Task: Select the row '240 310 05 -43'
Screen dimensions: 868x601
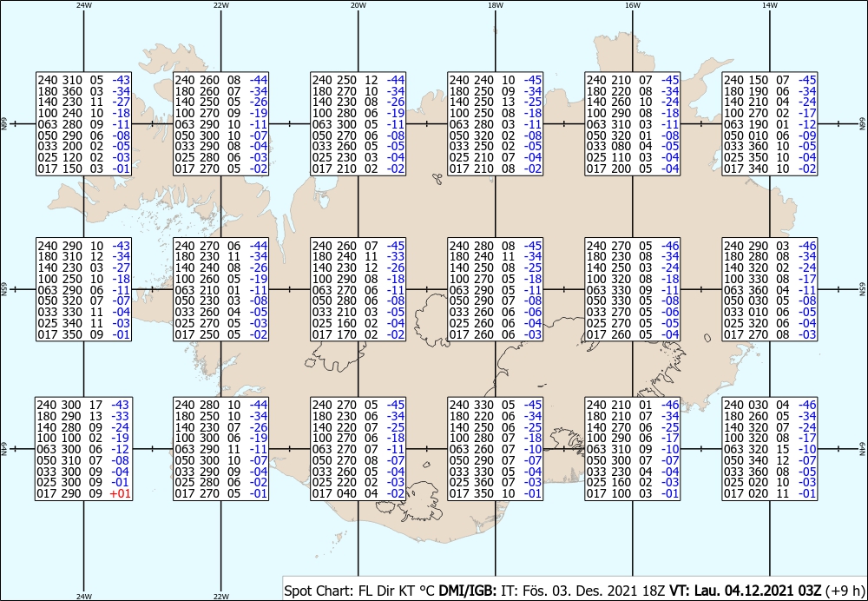Action: [83, 80]
